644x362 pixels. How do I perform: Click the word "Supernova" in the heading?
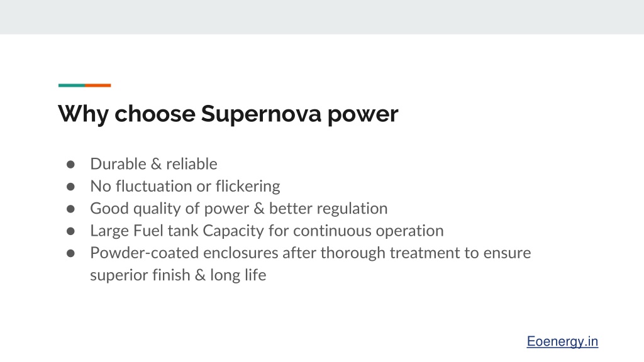(261, 114)
